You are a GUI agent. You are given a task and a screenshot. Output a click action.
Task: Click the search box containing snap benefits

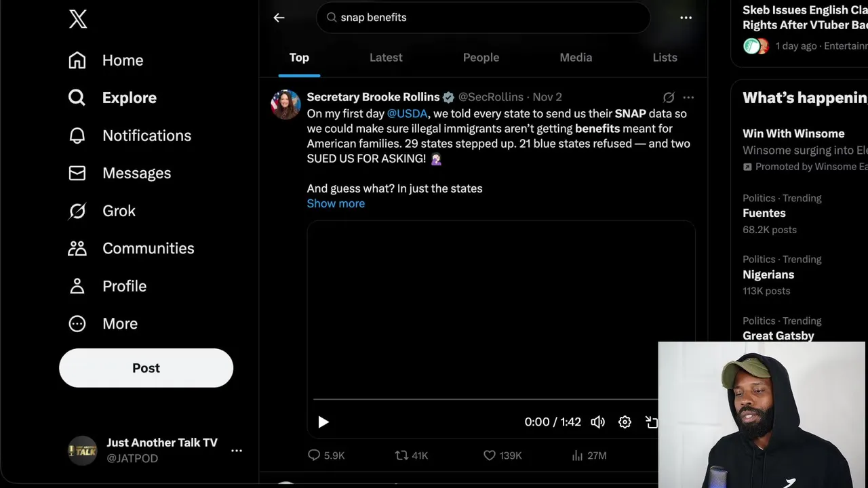point(483,18)
